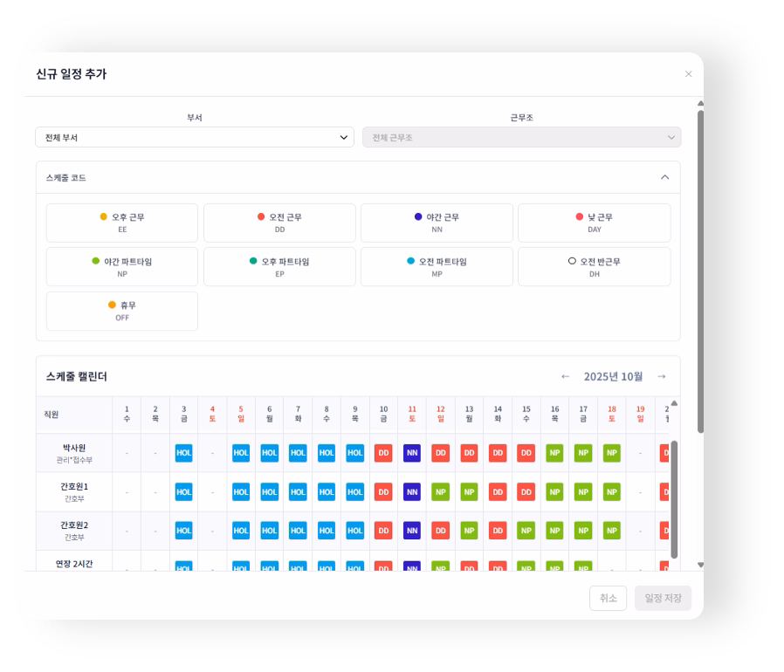This screenshot has width=784, height=672.
Task: Collapse the 스케줄 코드 section
Action: click(x=664, y=177)
